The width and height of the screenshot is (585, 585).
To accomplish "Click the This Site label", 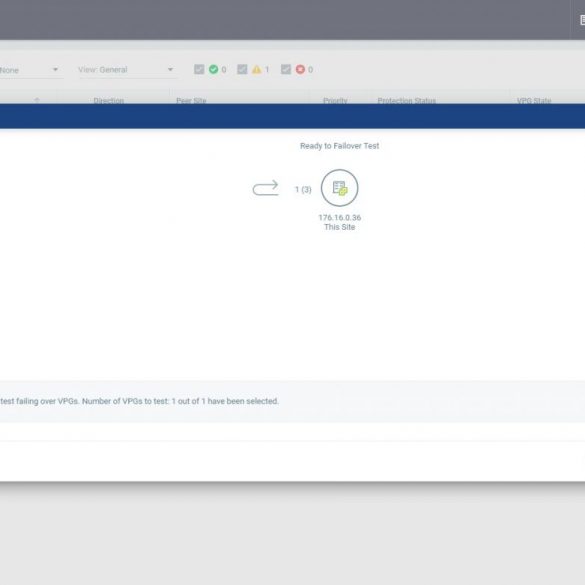I will click(340, 227).
